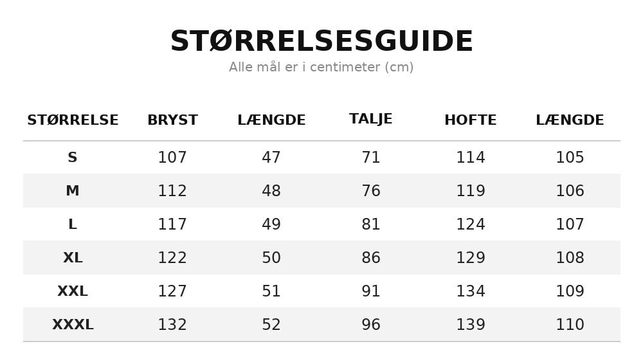Select the size XXXL row label
The image size is (643, 364).
pos(73,325)
